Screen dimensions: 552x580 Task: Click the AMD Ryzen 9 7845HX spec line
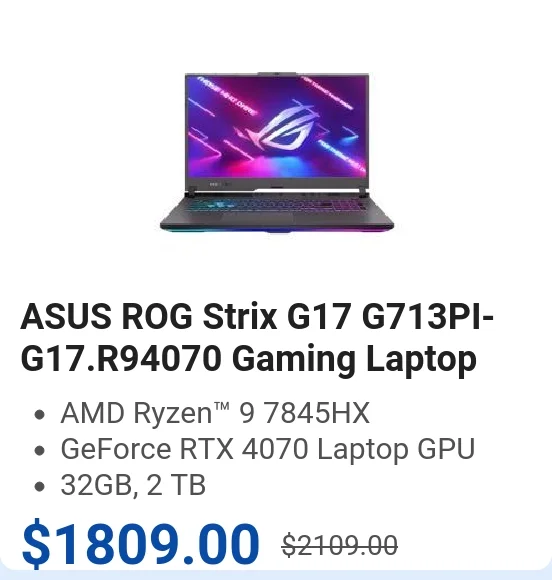tap(215, 413)
